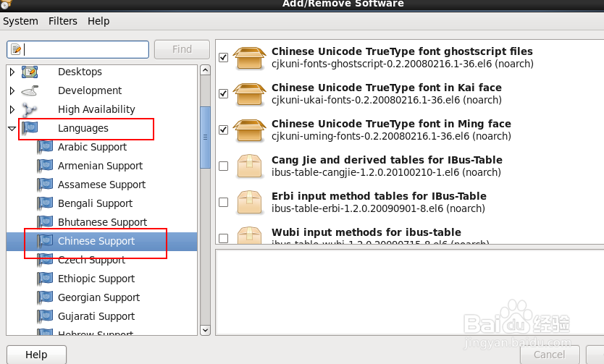Click the Georgian Support flag icon
This screenshot has width=604, height=364.
click(x=45, y=298)
